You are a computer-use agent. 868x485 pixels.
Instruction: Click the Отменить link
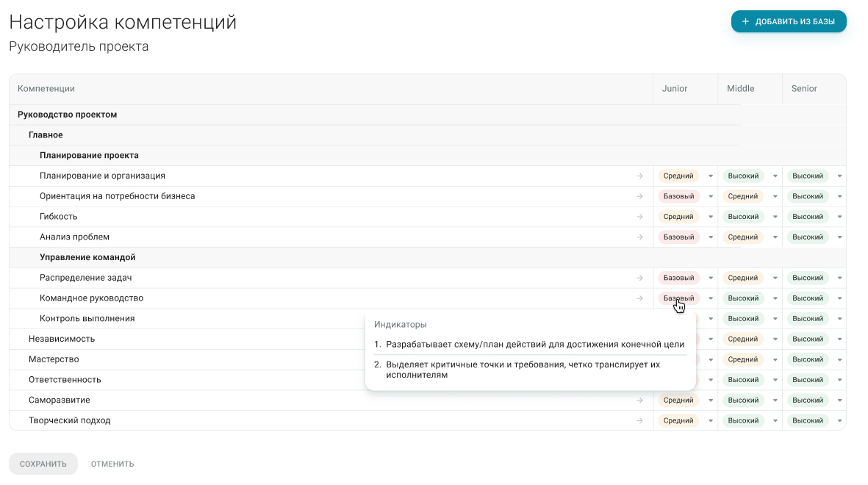click(x=112, y=464)
